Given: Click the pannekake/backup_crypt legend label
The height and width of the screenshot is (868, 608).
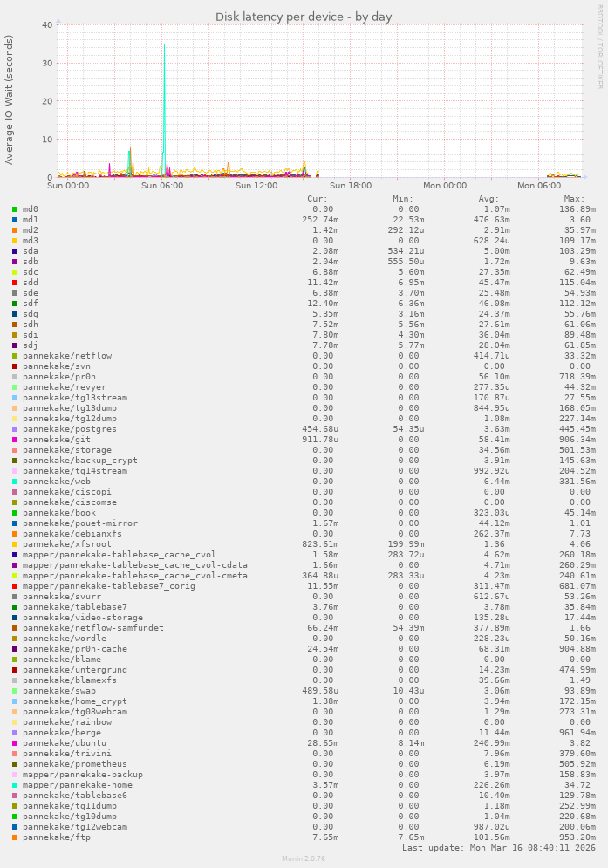Looking at the screenshot, I should click(x=80, y=461).
